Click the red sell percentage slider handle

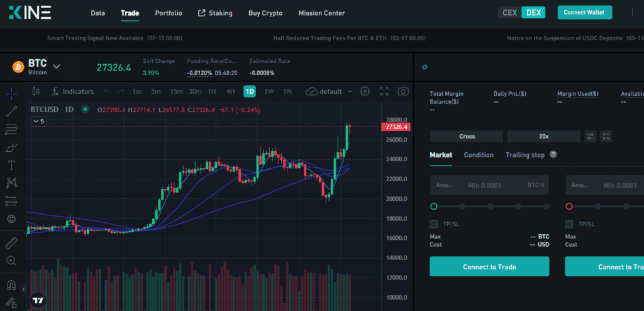point(569,206)
